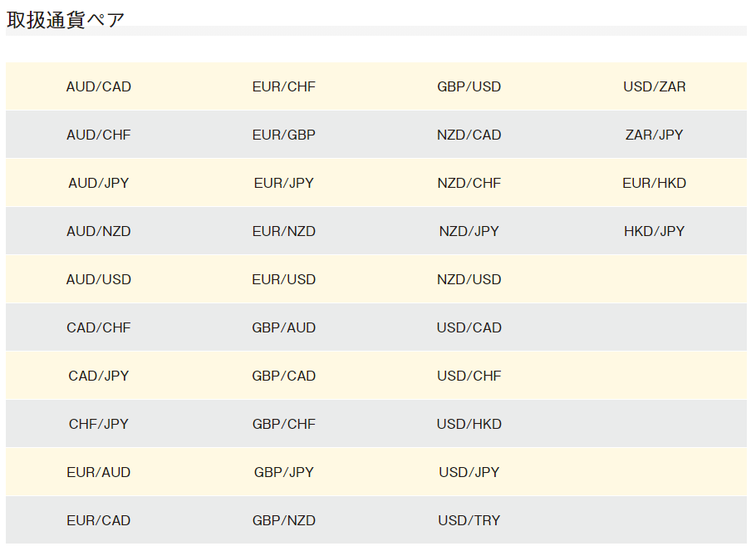The height and width of the screenshot is (556, 756).
Task: Click the CAD/JPY cell
Action: tap(98, 376)
